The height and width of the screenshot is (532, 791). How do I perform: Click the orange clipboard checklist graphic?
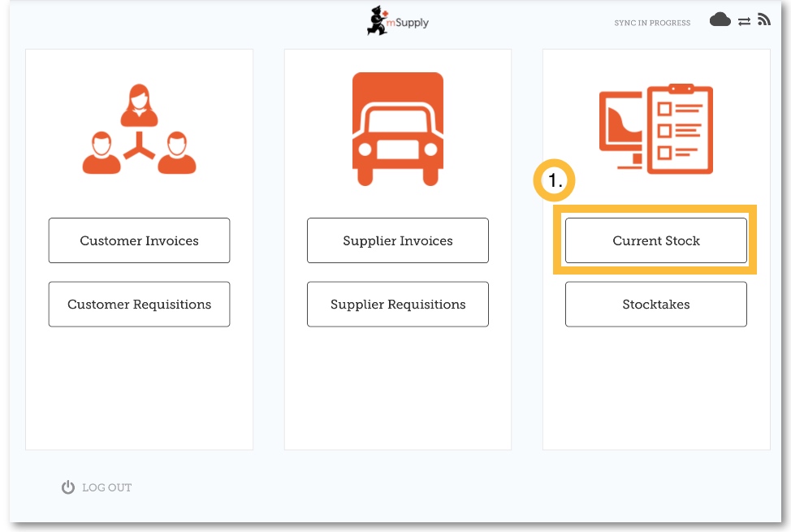point(680,129)
